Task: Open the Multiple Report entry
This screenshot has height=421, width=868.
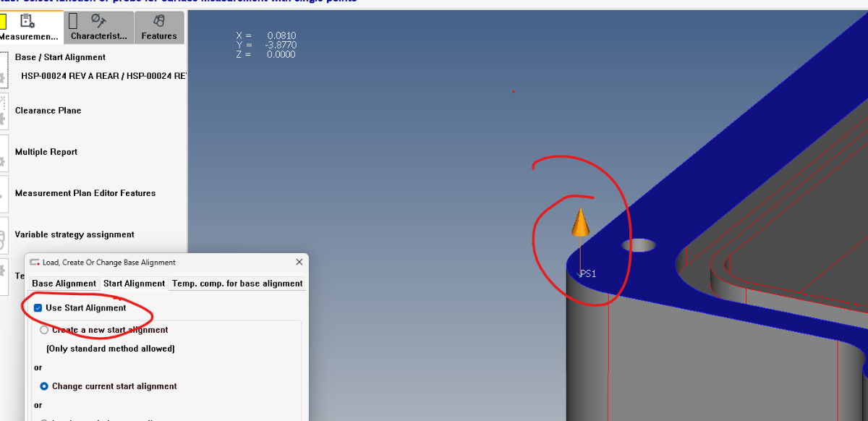Action: point(46,152)
